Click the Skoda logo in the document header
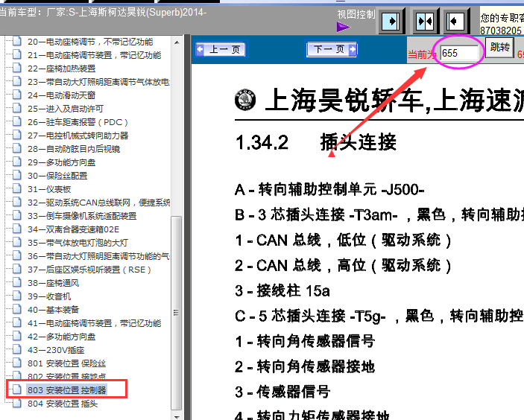 coord(245,100)
